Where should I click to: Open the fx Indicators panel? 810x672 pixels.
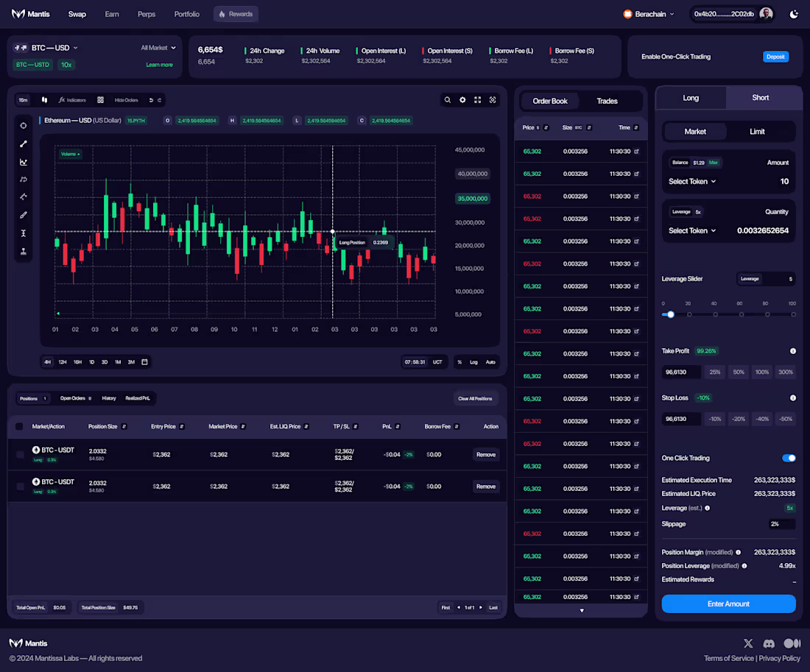[x=72, y=100]
